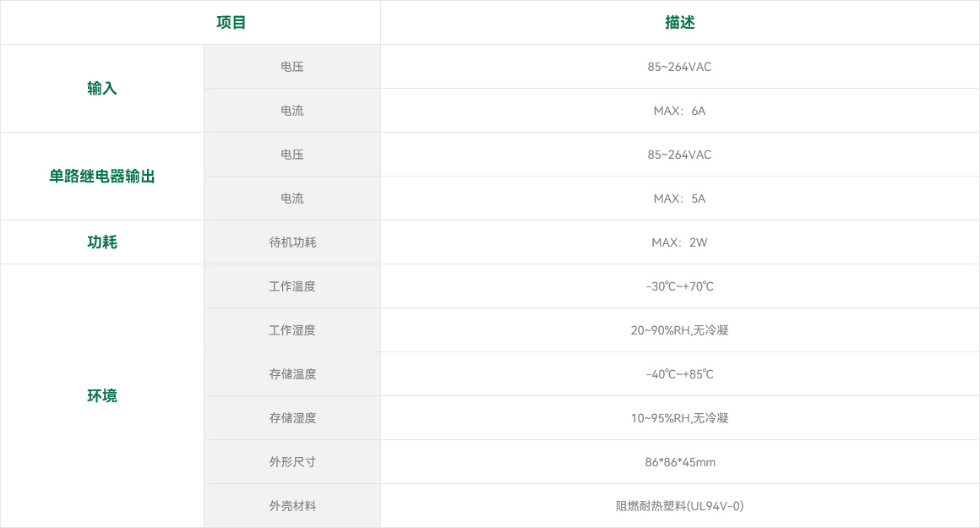980x528 pixels.
Task: Click the MAX: 2W standby power value
Action: [x=679, y=242]
